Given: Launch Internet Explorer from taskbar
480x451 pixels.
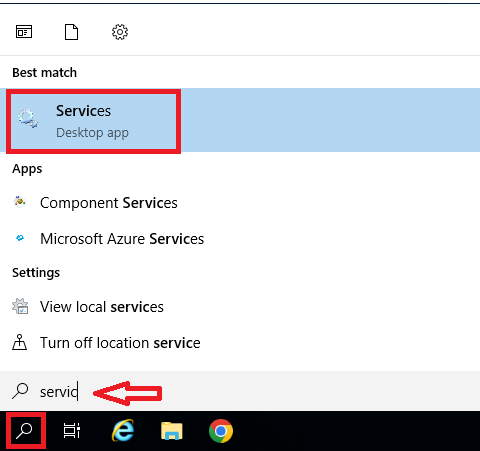Looking at the screenshot, I should 123,431.
